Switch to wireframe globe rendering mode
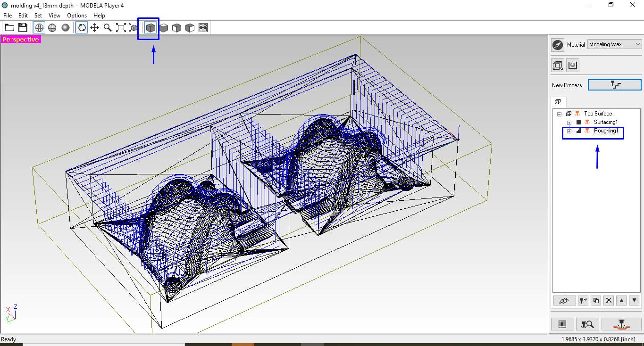Image resolution: width=644 pixels, height=346 pixels. pos(39,28)
